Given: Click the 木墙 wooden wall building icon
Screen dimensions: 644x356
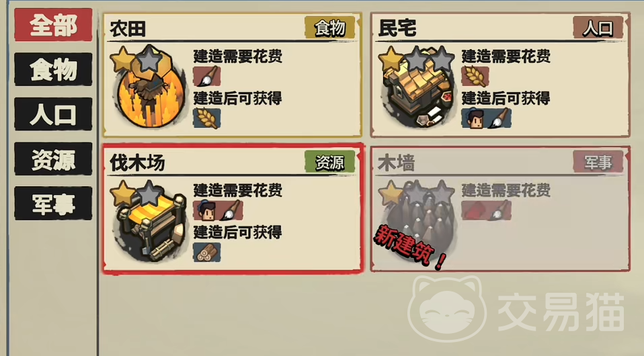Looking at the screenshot, I should point(417,218).
